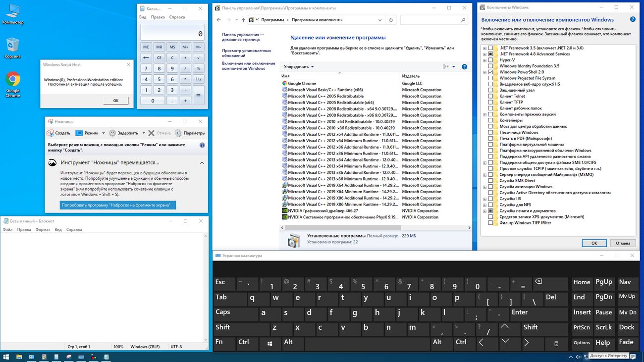Expand Компоненты прежних версий tree node
Screen dimensions: 644x362
point(484,114)
